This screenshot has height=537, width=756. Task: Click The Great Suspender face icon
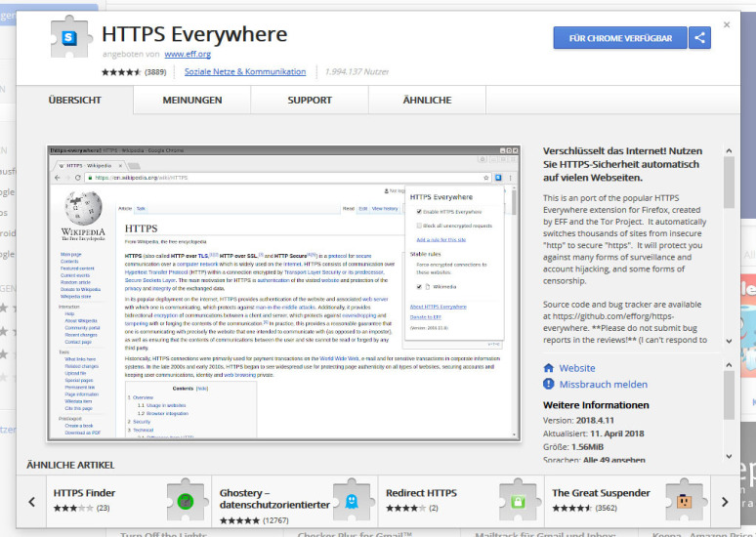coord(684,502)
